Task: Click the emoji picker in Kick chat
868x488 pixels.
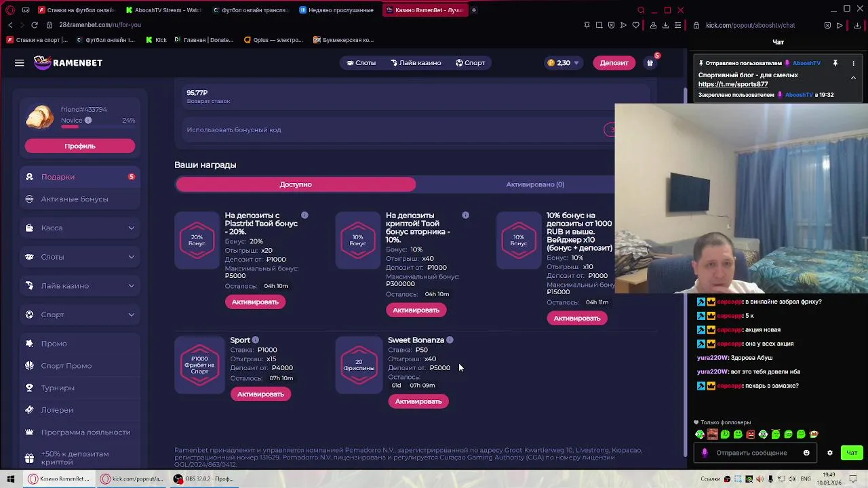Action: [x=806, y=453]
